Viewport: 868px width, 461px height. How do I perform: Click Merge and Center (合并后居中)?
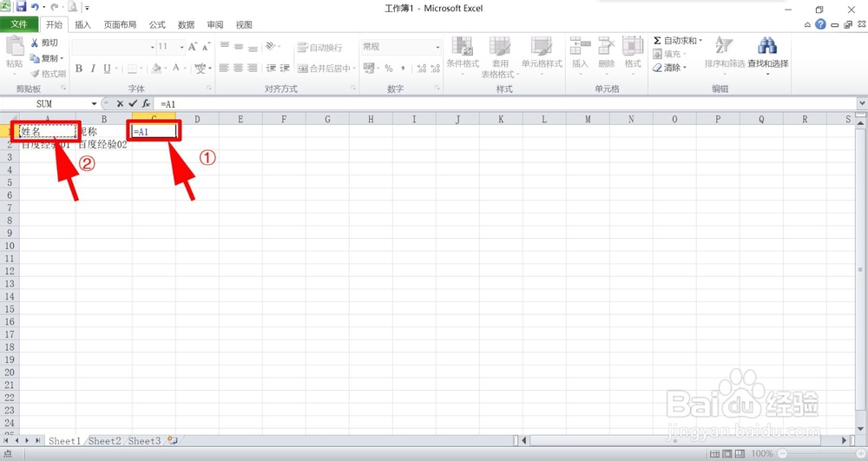(x=324, y=69)
